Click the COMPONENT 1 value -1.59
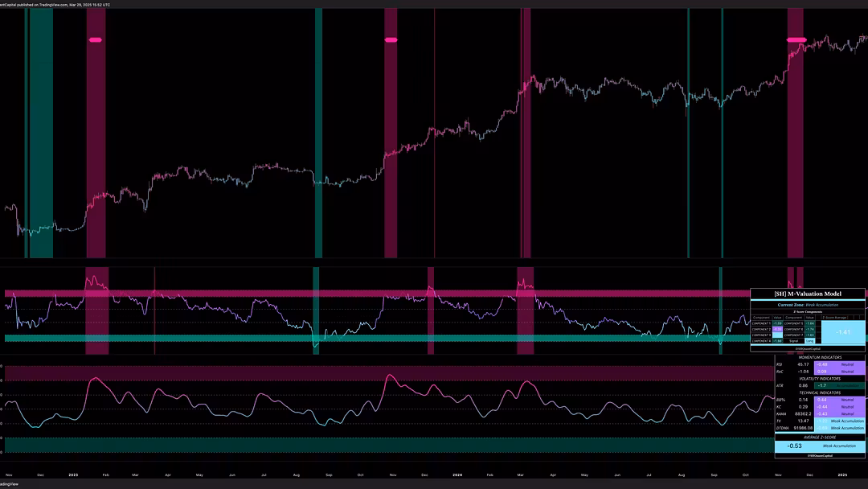This screenshot has height=489, width=868. click(778, 323)
